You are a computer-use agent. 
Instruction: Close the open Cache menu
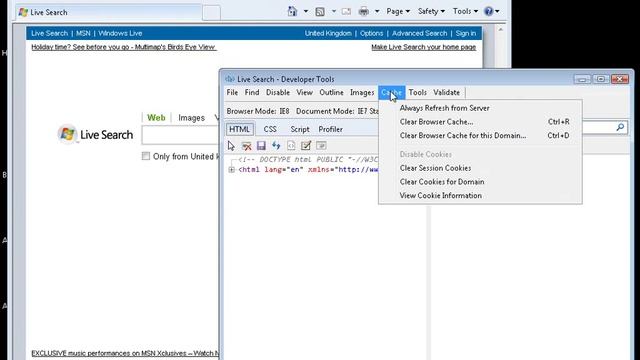point(391,93)
